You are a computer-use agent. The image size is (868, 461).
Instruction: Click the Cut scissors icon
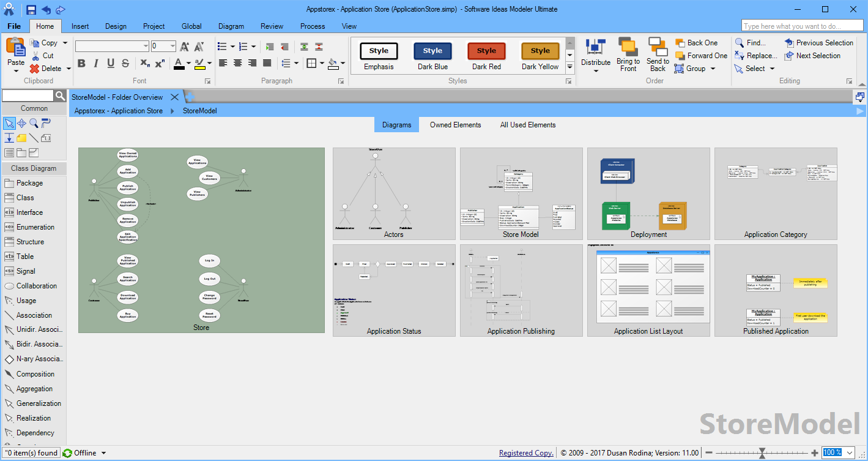(x=35, y=56)
